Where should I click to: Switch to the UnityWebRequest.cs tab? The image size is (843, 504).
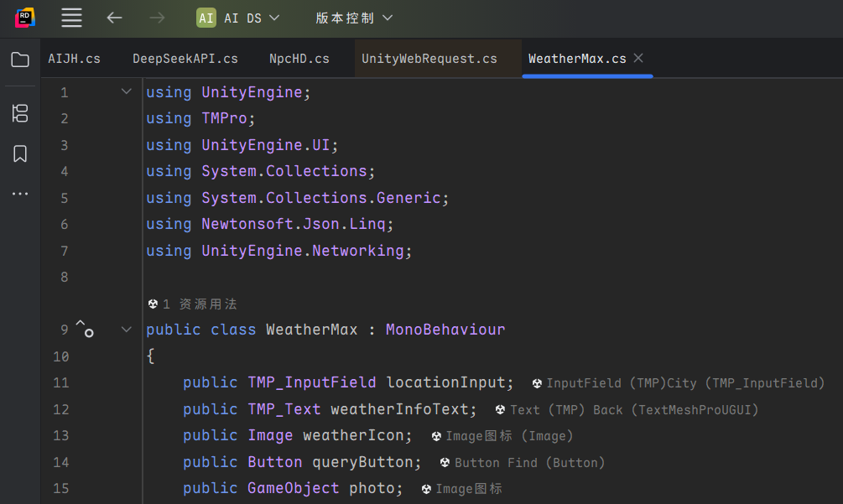pos(429,59)
